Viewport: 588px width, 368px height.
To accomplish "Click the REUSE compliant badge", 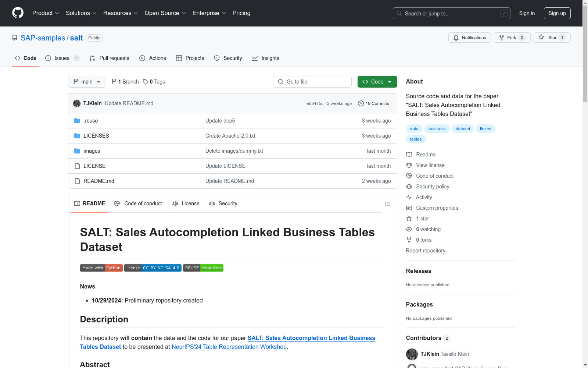I will click(x=203, y=268).
